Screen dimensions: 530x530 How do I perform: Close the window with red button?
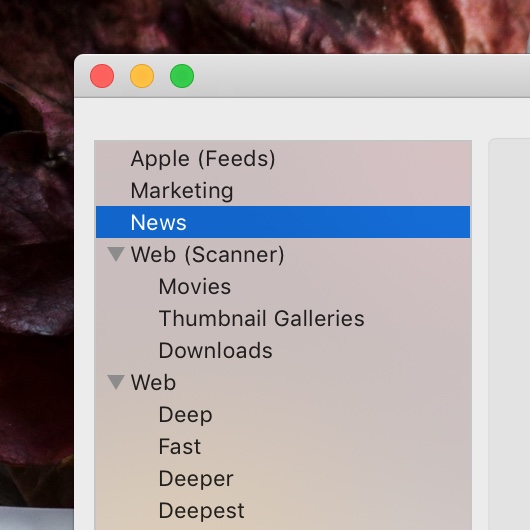pyautogui.click(x=102, y=76)
